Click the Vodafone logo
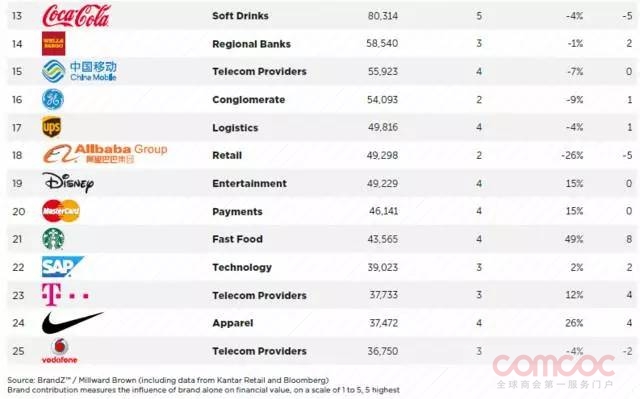 point(60,351)
